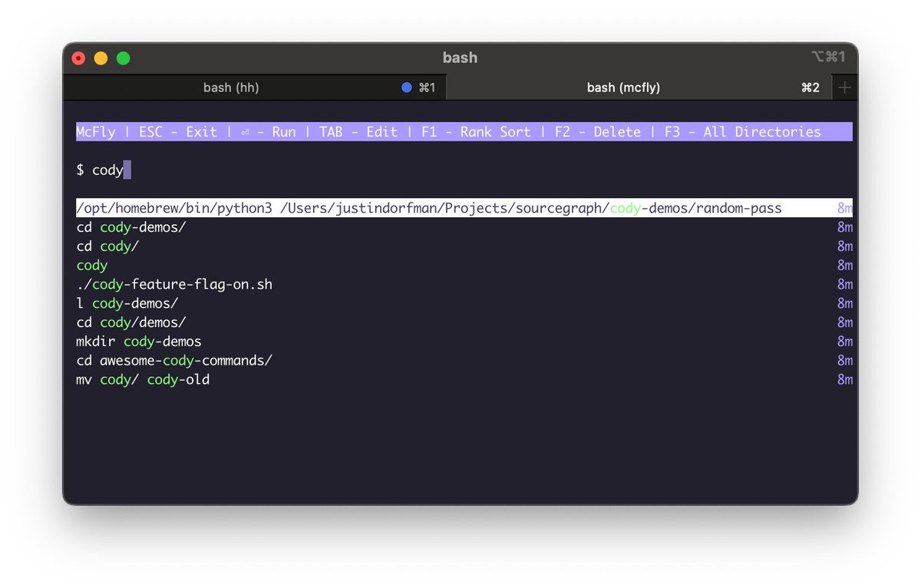Click the Run hint in McFly header

(268, 132)
